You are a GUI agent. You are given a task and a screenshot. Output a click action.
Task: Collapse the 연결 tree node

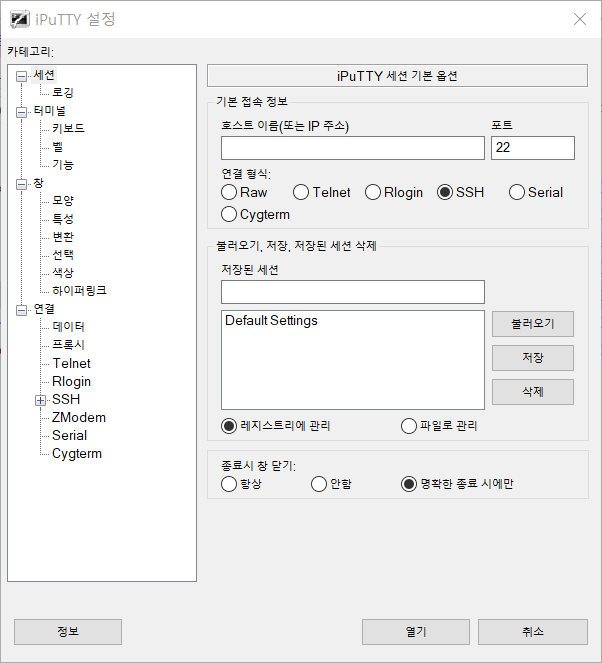[x=21, y=310]
